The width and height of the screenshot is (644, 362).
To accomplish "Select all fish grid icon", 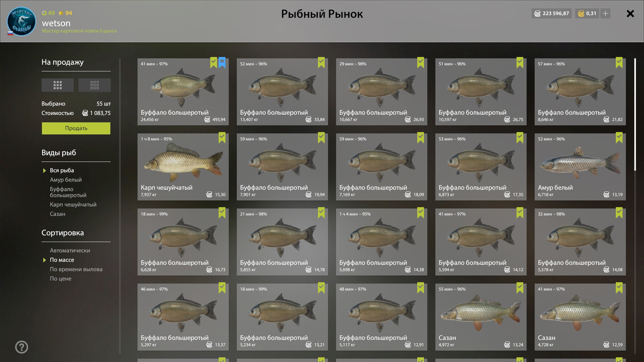I will coord(58,85).
